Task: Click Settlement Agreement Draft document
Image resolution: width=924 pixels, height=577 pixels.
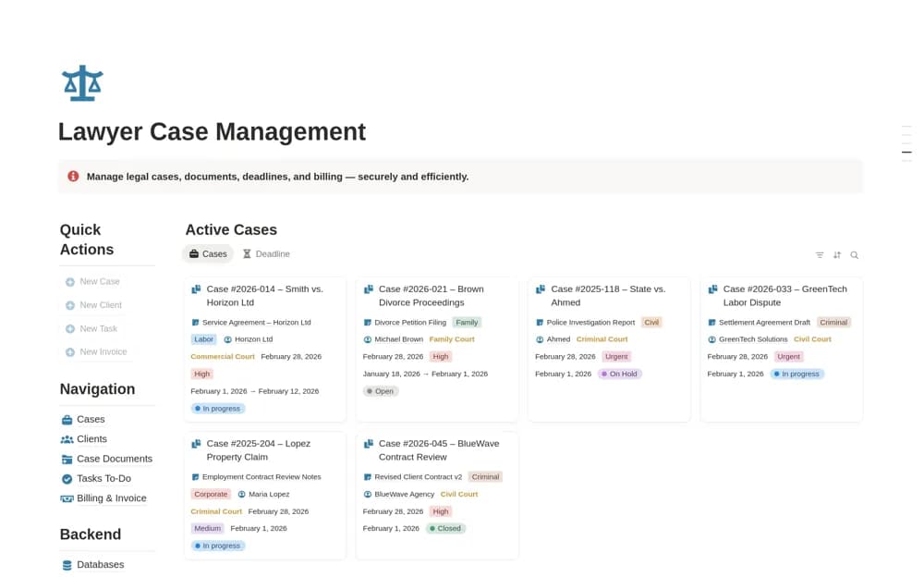Action: pyautogui.click(x=764, y=323)
